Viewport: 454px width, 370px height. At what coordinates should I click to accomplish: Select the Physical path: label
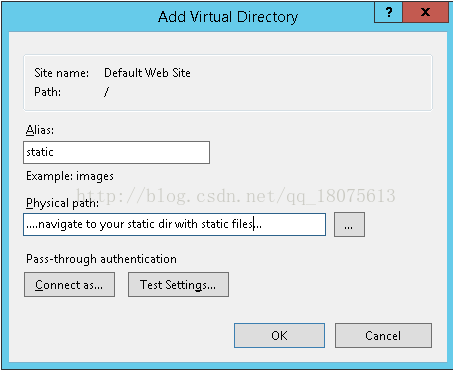point(62,203)
